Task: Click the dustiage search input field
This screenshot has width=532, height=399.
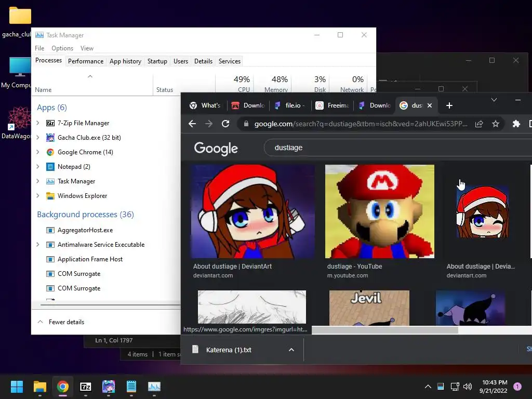Action: pos(397,148)
